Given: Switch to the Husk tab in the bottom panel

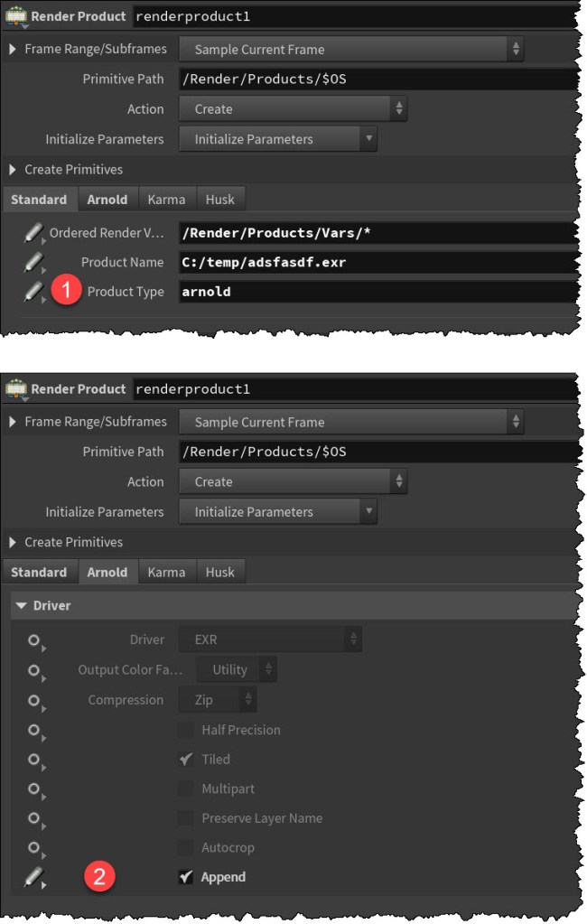Looking at the screenshot, I should (220, 572).
